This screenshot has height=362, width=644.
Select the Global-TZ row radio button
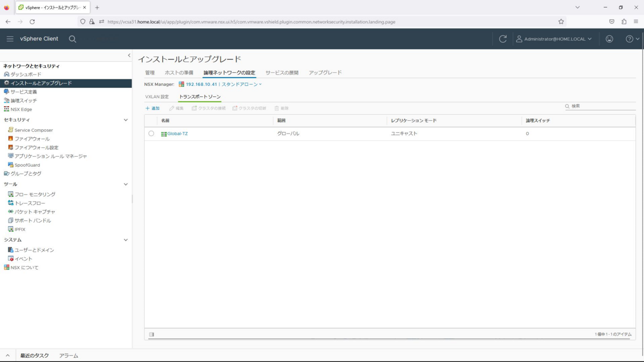coord(151,134)
